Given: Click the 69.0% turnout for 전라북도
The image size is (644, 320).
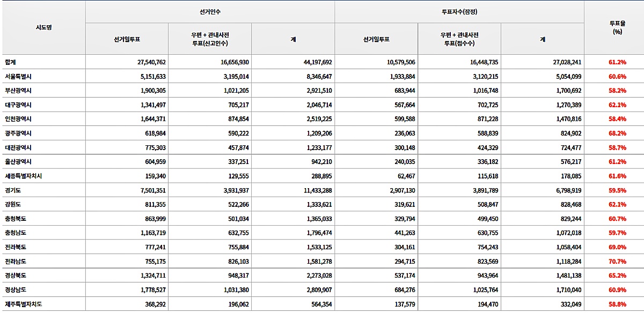Looking at the screenshot, I should point(617,247).
